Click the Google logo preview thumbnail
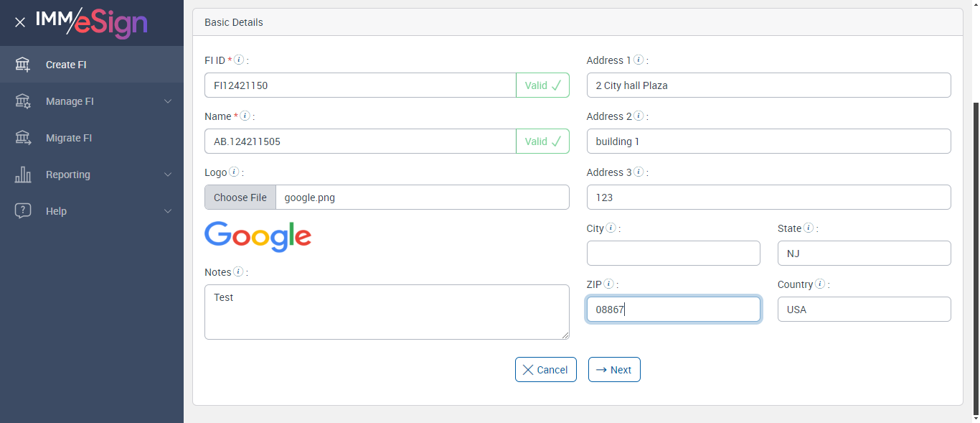Screen dimensions: 980x423 coord(258,236)
